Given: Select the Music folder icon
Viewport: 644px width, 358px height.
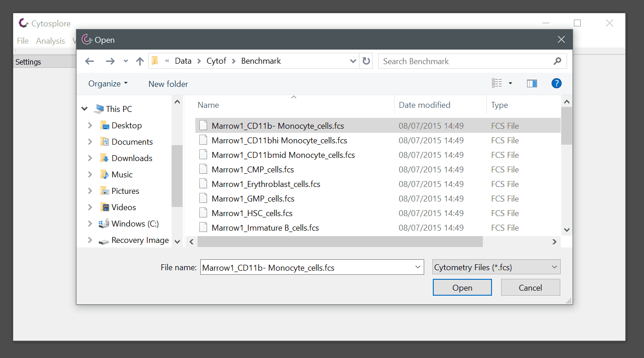Looking at the screenshot, I should 104,175.
